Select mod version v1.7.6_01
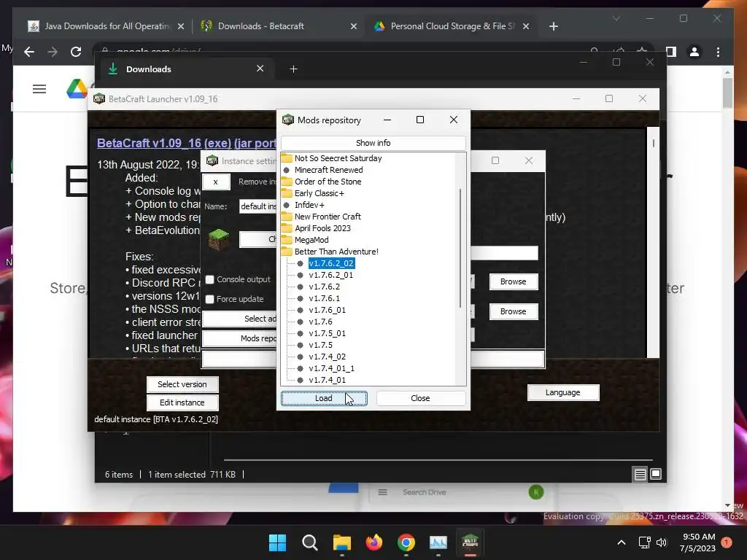This screenshot has height=560, width=747. (328, 310)
